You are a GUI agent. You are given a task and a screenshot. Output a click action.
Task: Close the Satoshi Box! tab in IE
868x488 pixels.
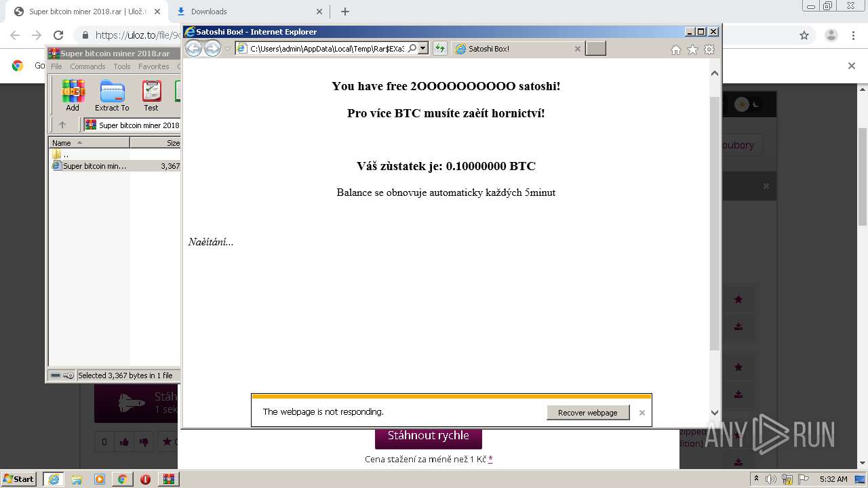click(x=578, y=49)
